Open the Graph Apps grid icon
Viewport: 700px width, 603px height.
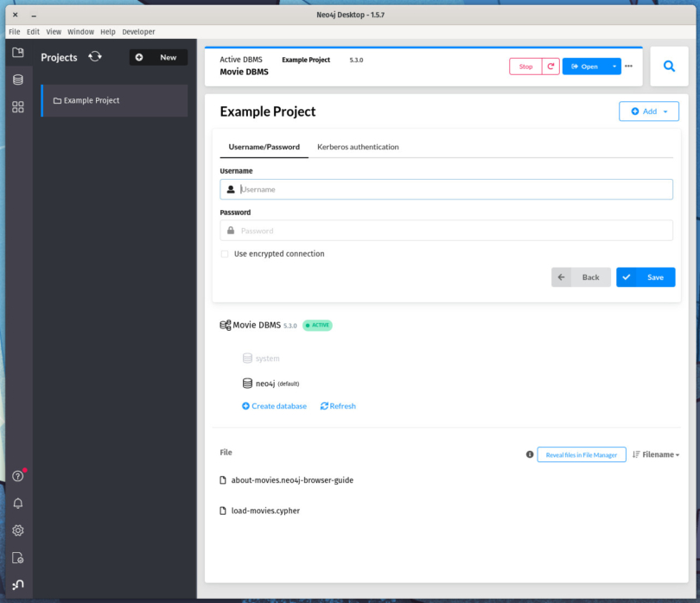(x=17, y=106)
